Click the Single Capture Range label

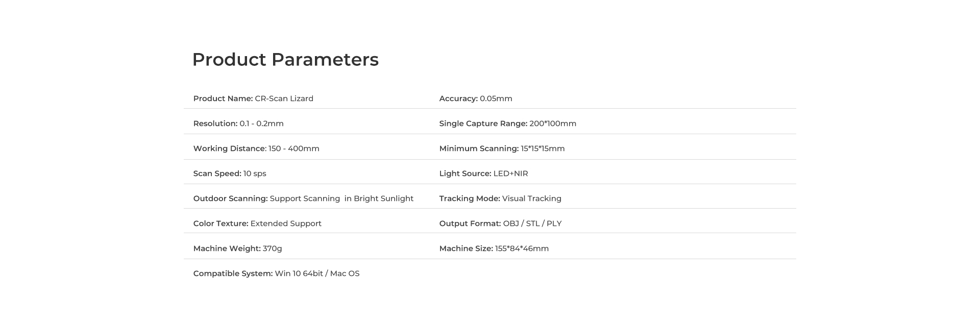[483, 123]
